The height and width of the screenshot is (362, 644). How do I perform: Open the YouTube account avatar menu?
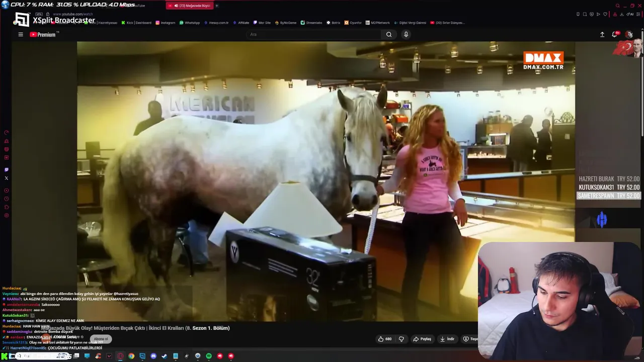coord(629,35)
